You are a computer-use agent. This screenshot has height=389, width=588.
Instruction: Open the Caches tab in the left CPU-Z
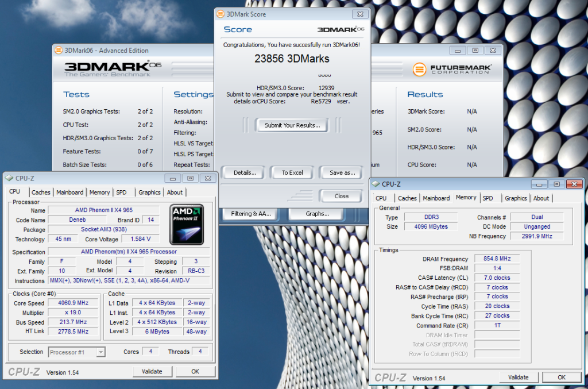point(41,192)
